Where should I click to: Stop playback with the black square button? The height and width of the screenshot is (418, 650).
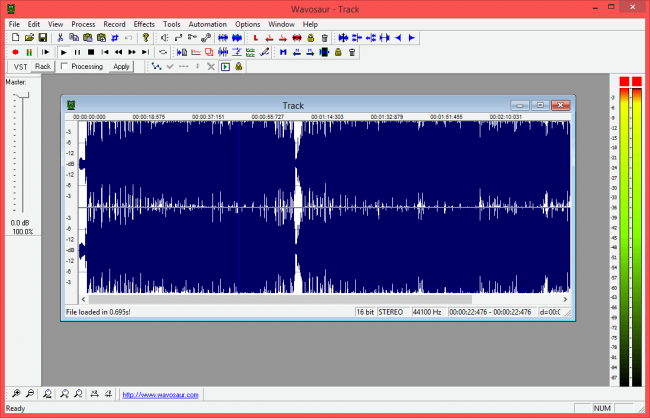coord(91,52)
